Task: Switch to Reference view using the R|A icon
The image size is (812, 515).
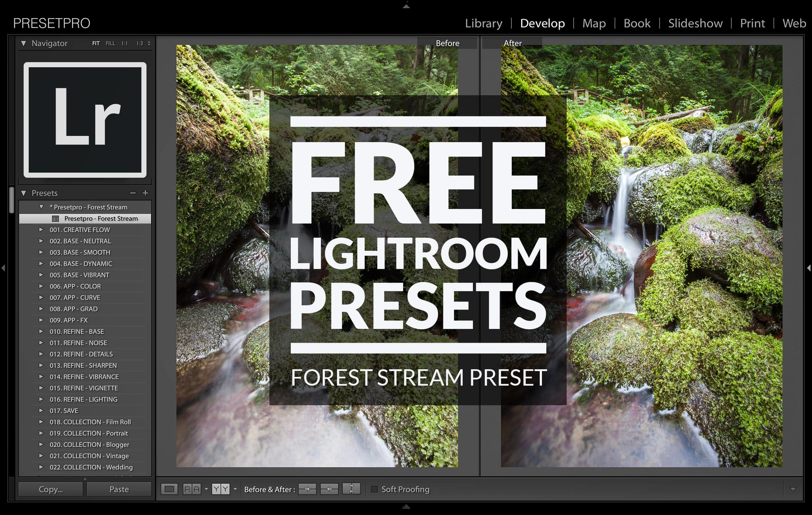Action: point(193,489)
